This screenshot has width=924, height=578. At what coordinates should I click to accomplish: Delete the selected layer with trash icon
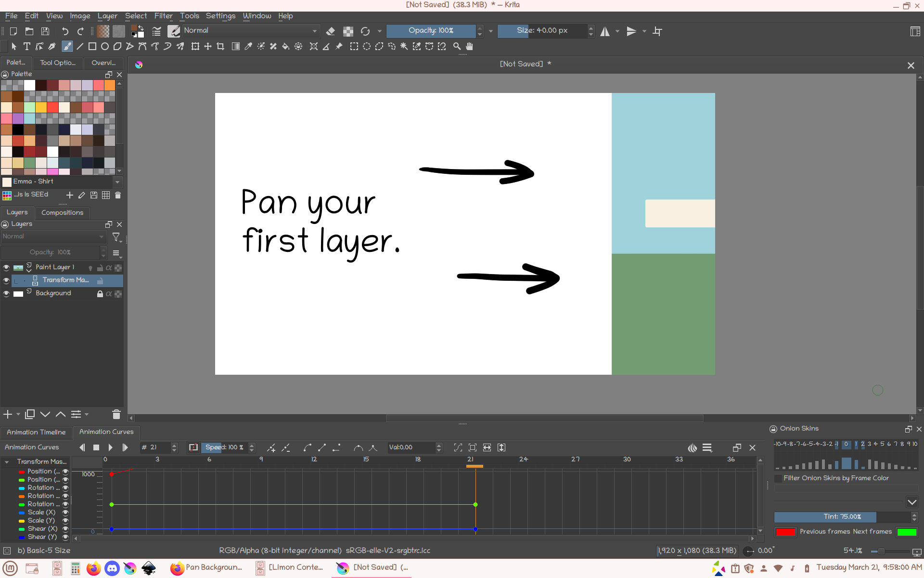[116, 414]
